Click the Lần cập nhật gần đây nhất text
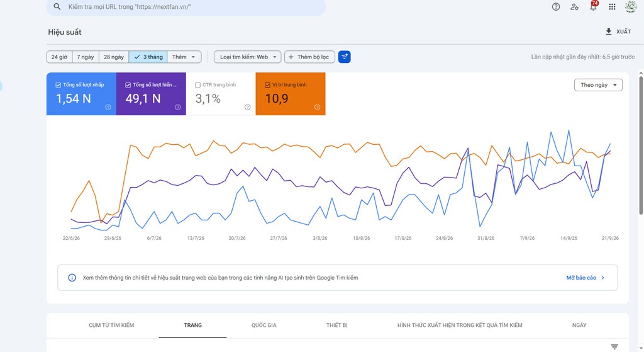The image size is (644, 352). click(583, 57)
